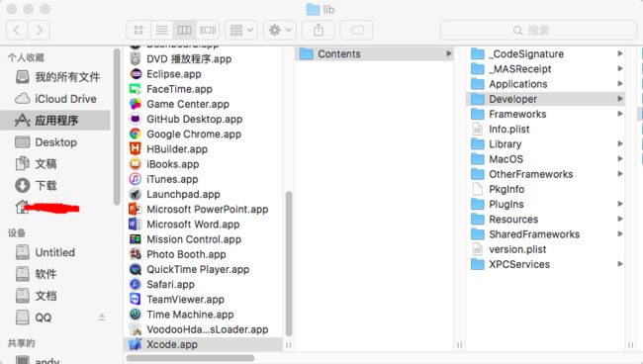Go forward with the right arrow button
The image size is (643, 364).
pyautogui.click(x=39, y=30)
